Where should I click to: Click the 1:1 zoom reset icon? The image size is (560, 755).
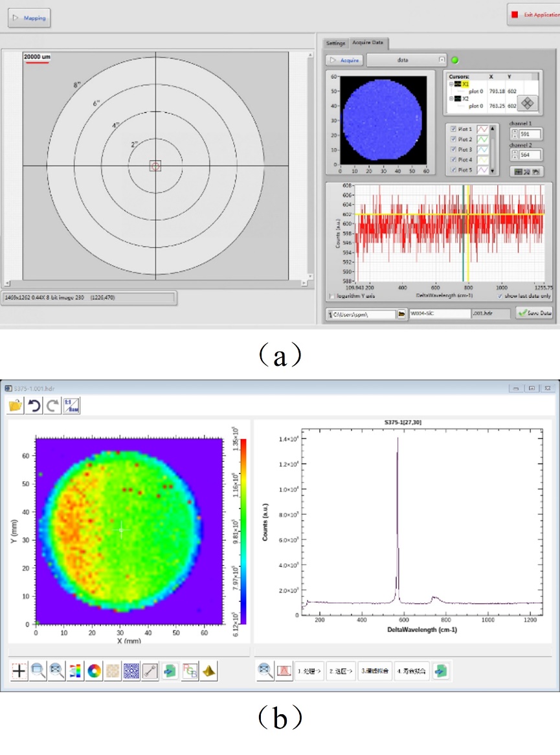(x=71, y=406)
